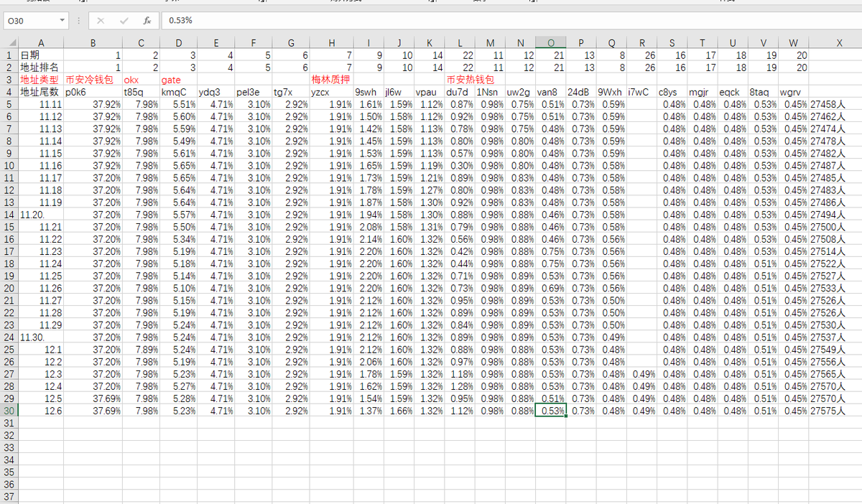Select row 30 header
This screenshot has height=504, width=862.
[9, 411]
